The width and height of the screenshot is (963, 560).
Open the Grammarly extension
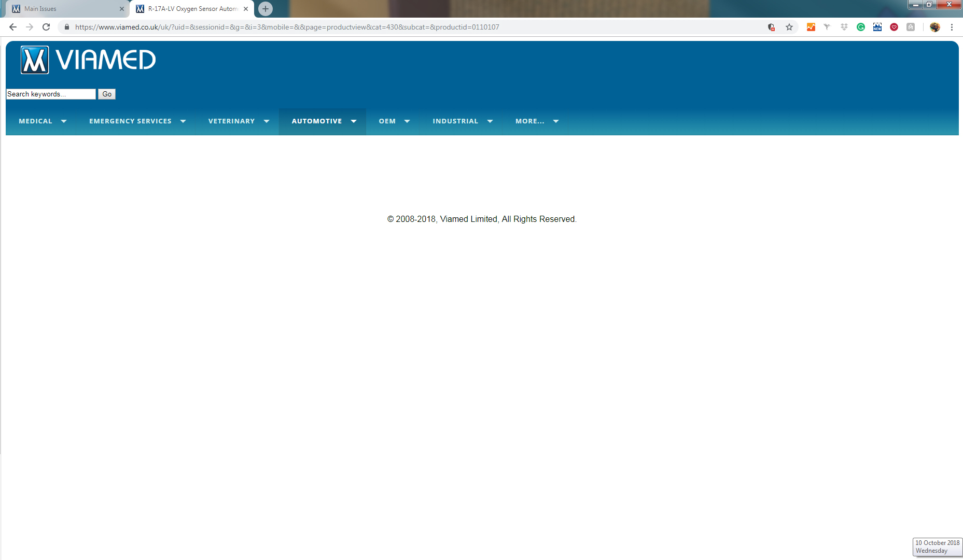coord(861,27)
